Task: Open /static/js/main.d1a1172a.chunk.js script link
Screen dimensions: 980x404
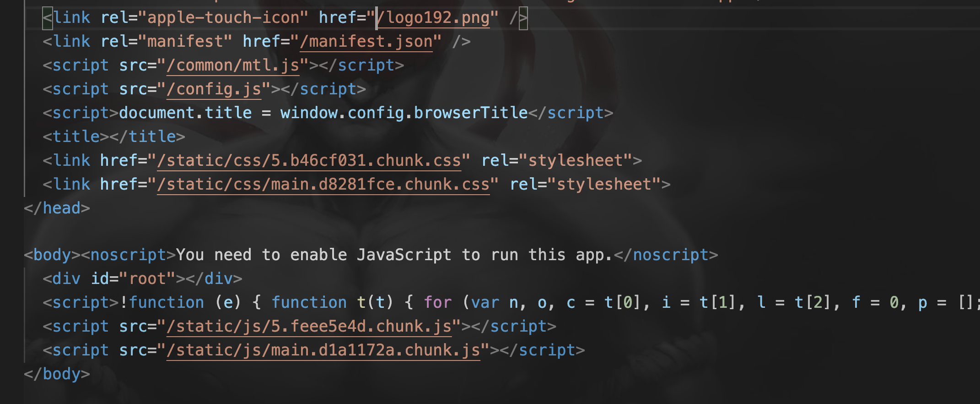Action: point(323,350)
